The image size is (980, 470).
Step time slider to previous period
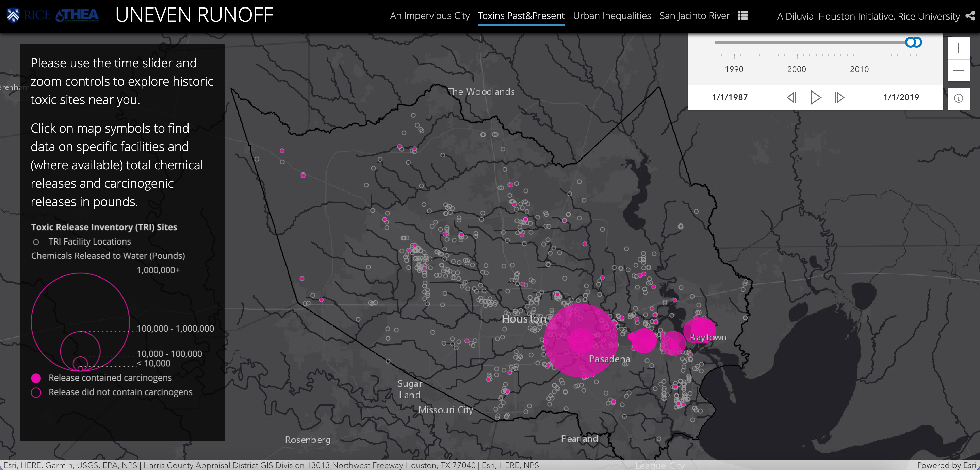click(791, 97)
